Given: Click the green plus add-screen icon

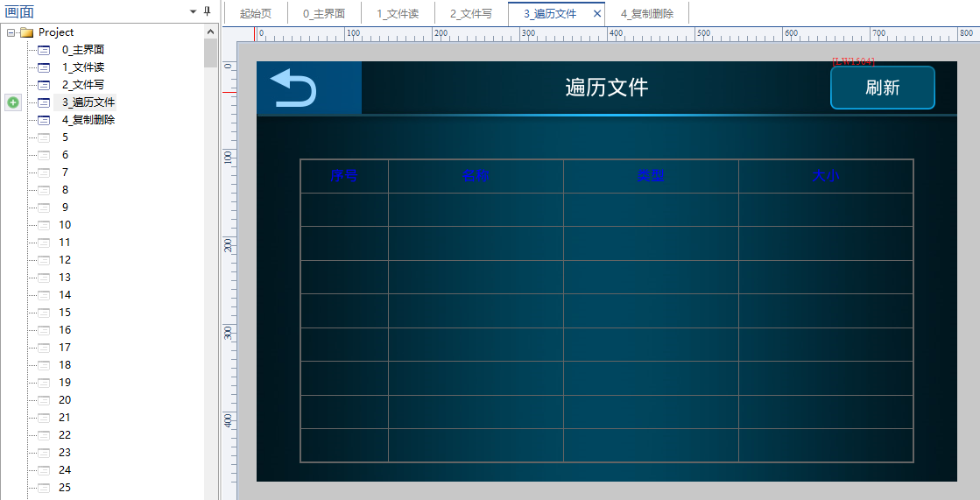Looking at the screenshot, I should tap(13, 102).
